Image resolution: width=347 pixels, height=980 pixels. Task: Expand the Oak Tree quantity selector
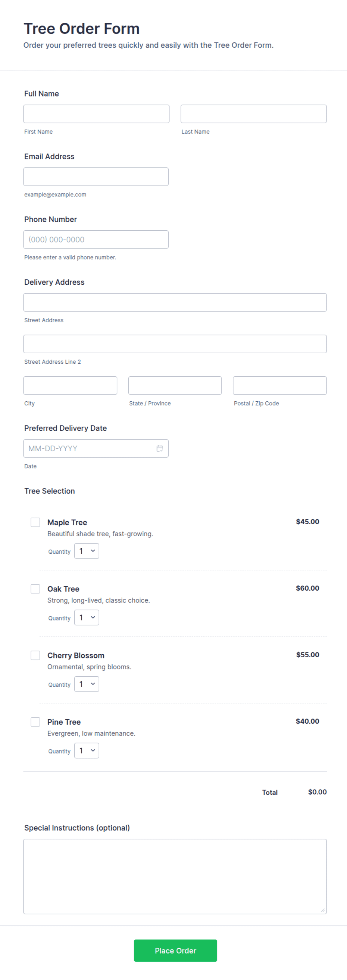(x=87, y=618)
